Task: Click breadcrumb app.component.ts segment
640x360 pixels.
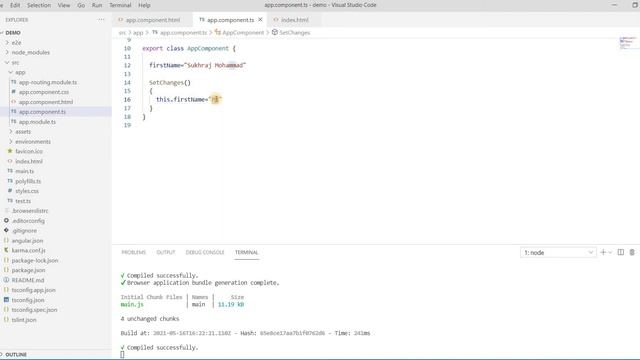Action: pyautogui.click(x=183, y=33)
